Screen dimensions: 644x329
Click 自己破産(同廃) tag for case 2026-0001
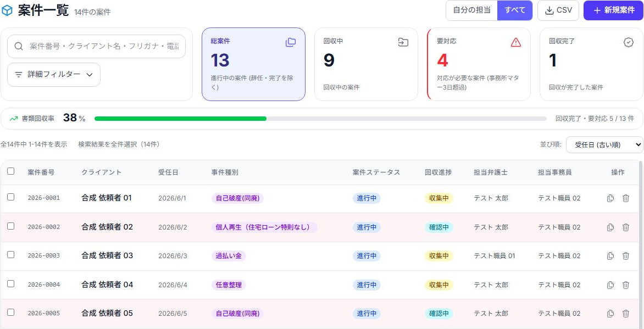coord(237,198)
